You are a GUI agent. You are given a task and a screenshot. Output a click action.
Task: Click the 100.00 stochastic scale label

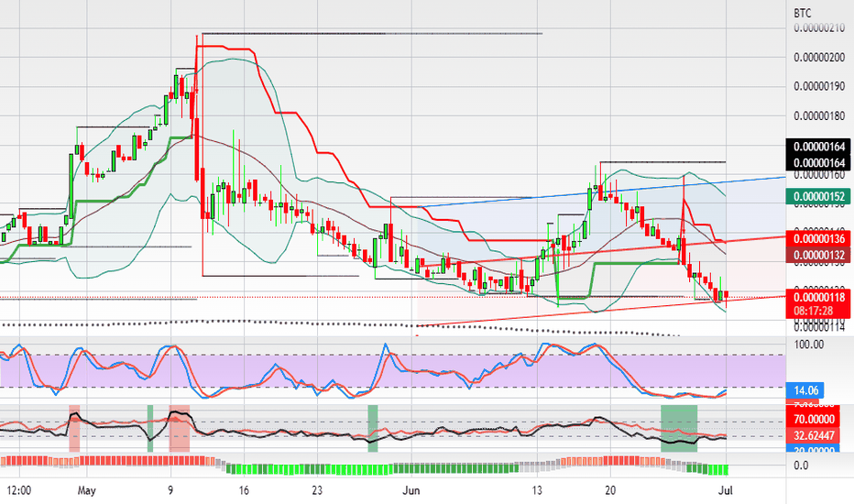[809, 345]
